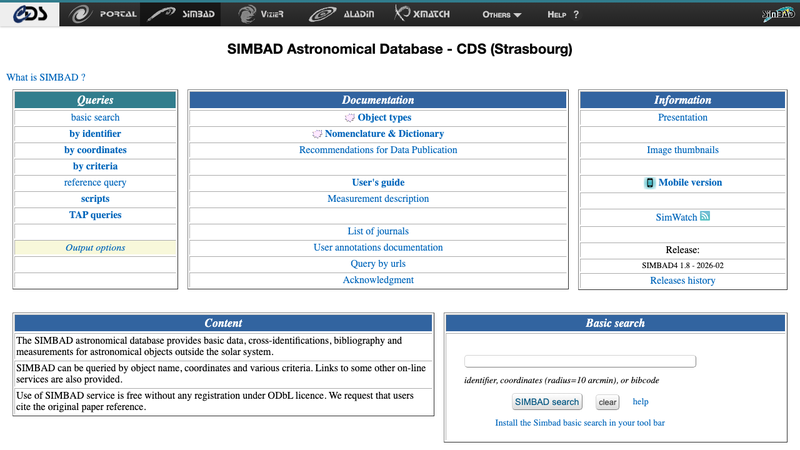Viewport: 800px width, 450px height.
Task: Click the page title SIMBAD Astronomical Database
Action: click(x=399, y=49)
